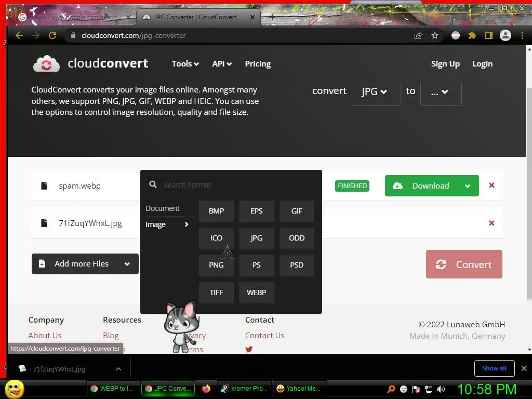Choose GIF format

pyautogui.click(x=297, y=211)
